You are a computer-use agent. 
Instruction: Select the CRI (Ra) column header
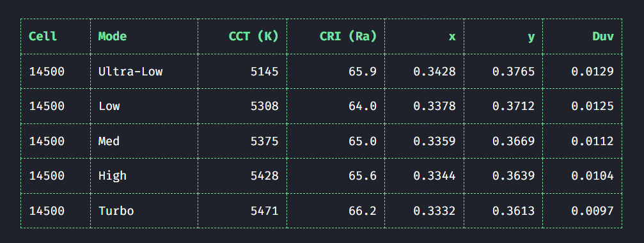[348, 36]
